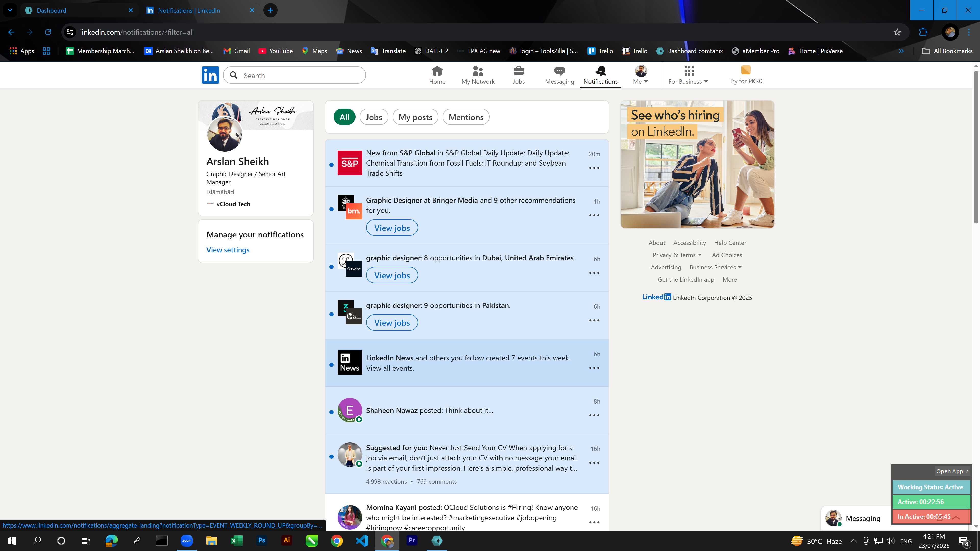The width and height of the screenshot is (980, 551).
Task: Select the All filter pill
Action: point(344,117)
